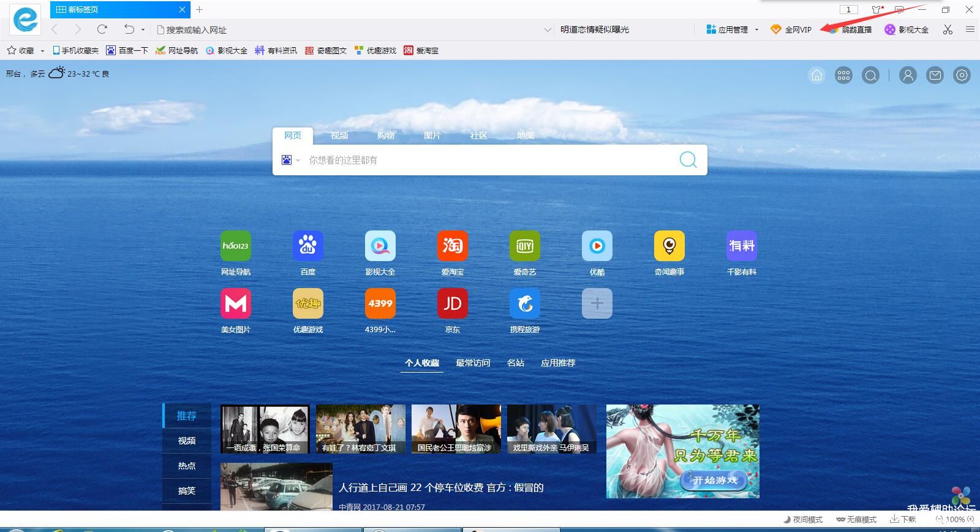
Task: Open the 百度 shortcut tile
Action: [x=308, y=246]
